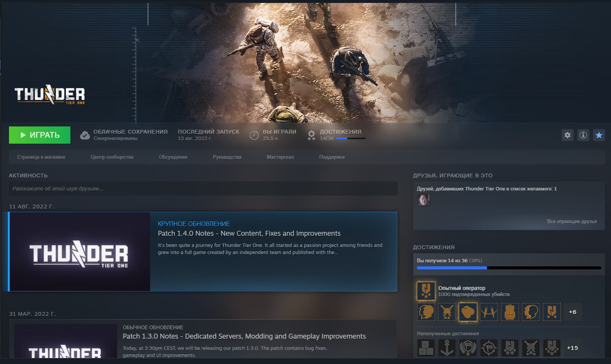Select locked lightning badge beside crosshair flag
Viewport: 611px width, 364px height.
point(510,348)
